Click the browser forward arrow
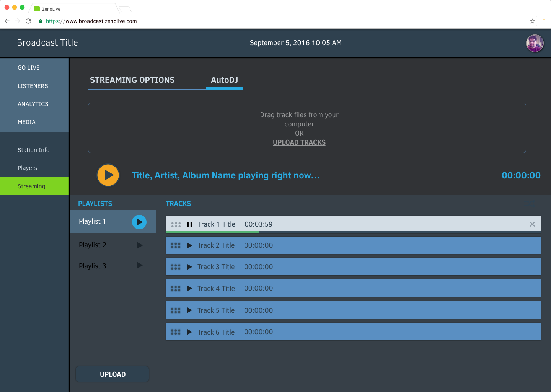The image size is (551, 392). click(x=18, y=21)
